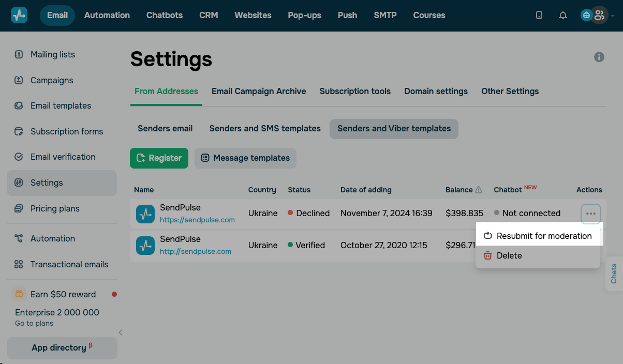
Task: Click the Settings sidebar icon
Action: click(19, 183)
